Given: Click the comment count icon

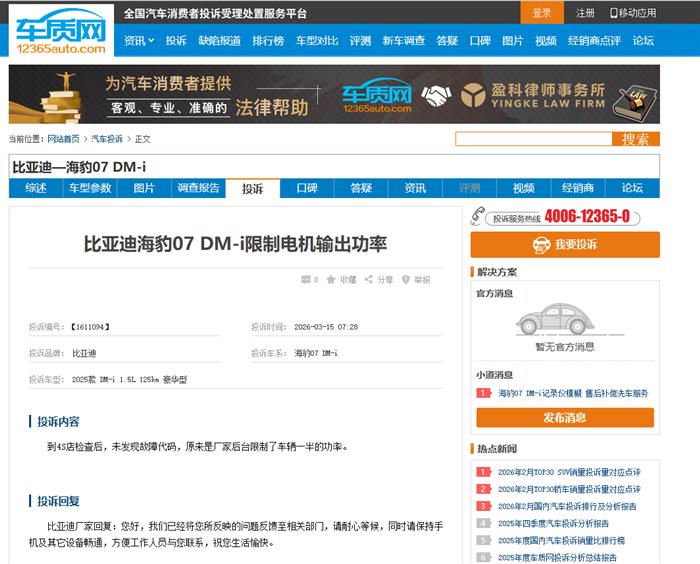Looking at the screenshot, I should 305,280.
